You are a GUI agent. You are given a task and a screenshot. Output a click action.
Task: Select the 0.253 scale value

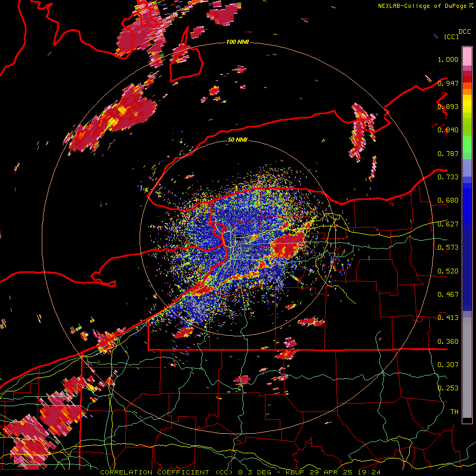(448, 388)
